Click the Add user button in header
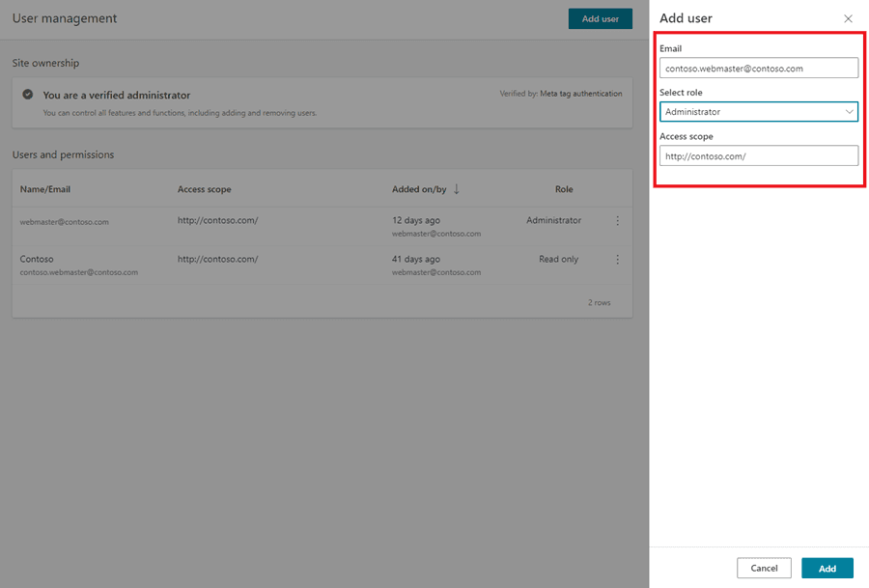 (601, 19)
